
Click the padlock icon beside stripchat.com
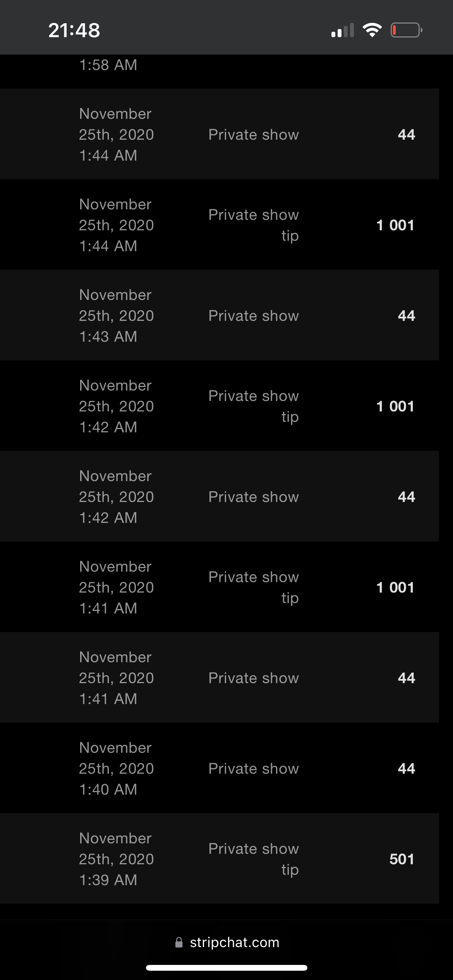(179, 942)
